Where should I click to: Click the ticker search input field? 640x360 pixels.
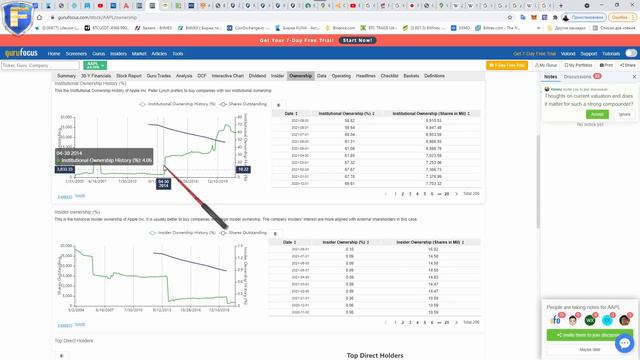click(40, 65)
